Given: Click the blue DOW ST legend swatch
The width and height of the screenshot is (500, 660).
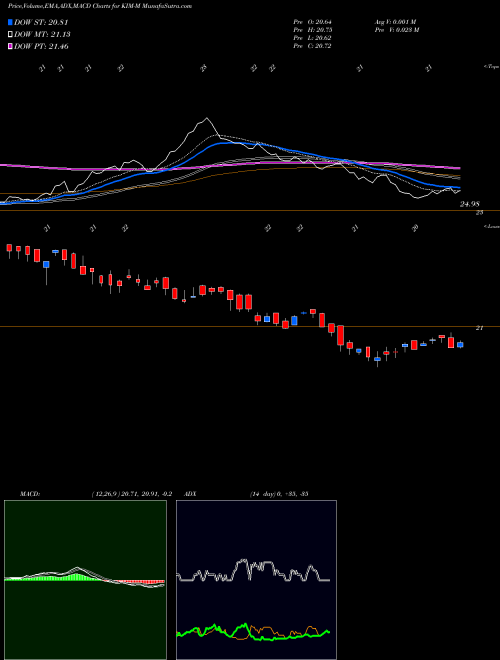Looking at the screenshot, I should point(11,23).
